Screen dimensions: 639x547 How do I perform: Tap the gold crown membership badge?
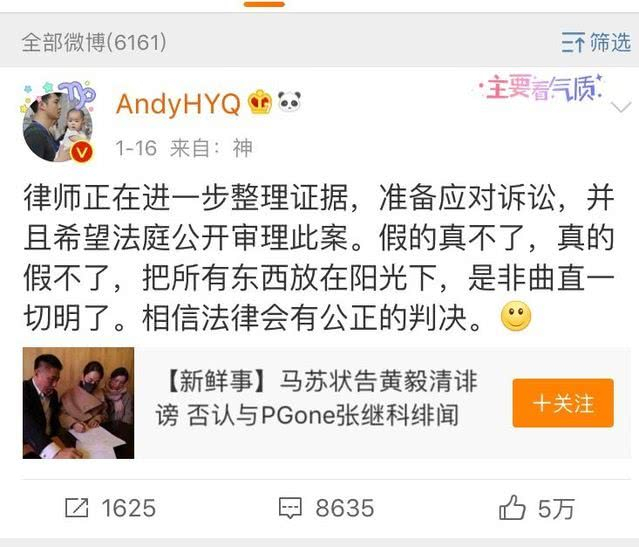(x=260, y=102)
